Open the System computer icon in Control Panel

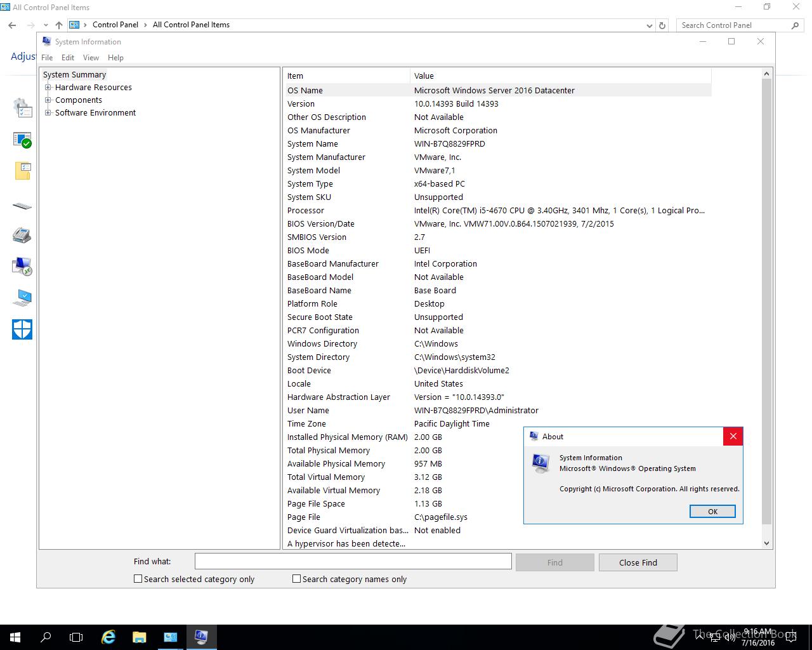22,297
